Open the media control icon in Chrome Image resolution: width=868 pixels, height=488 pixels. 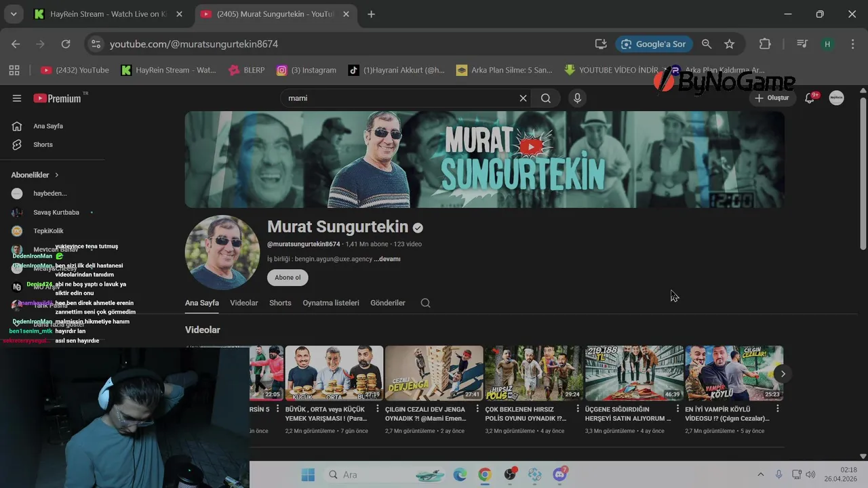pos(802,44)
